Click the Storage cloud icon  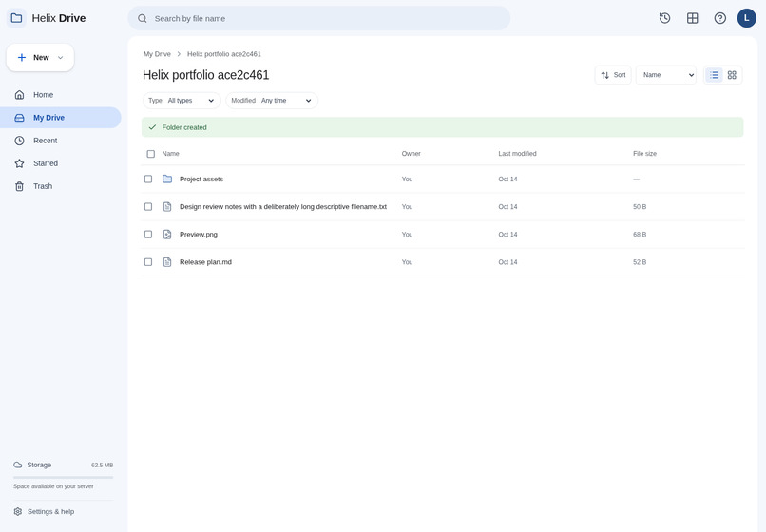point(18,465)
